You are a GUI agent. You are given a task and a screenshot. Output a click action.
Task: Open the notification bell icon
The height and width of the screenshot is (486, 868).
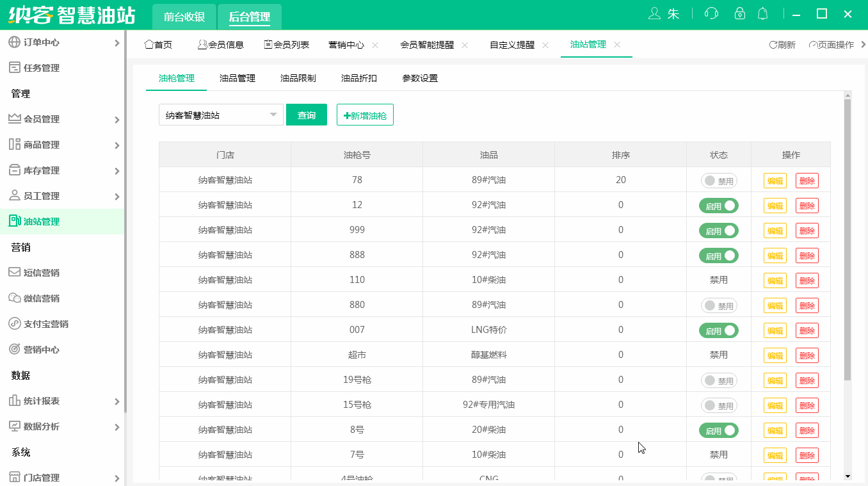pos(762,13)
